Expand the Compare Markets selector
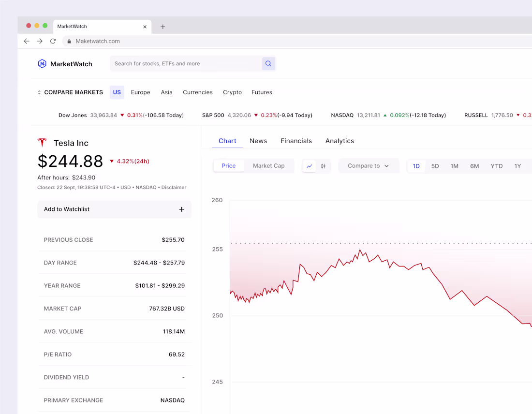 [x=39, y=92]
